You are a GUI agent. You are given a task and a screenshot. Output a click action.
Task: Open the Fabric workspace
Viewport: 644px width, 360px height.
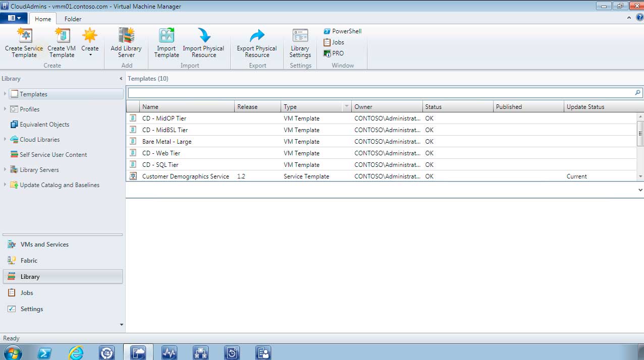pyautogui.click(x=63, y=261)
